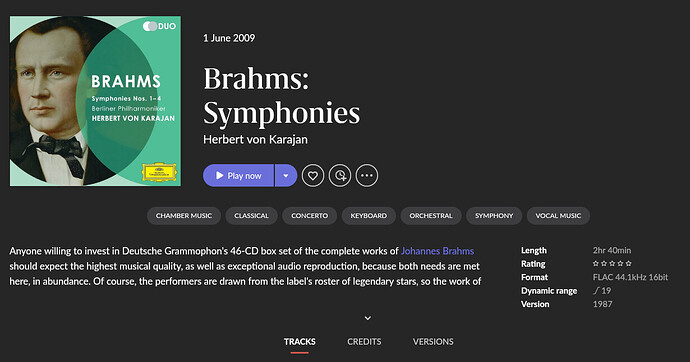The height and width of the screenshot is (362, 690).
Task: Click the dynamic range icon beside 19
Action: point(596,290)
